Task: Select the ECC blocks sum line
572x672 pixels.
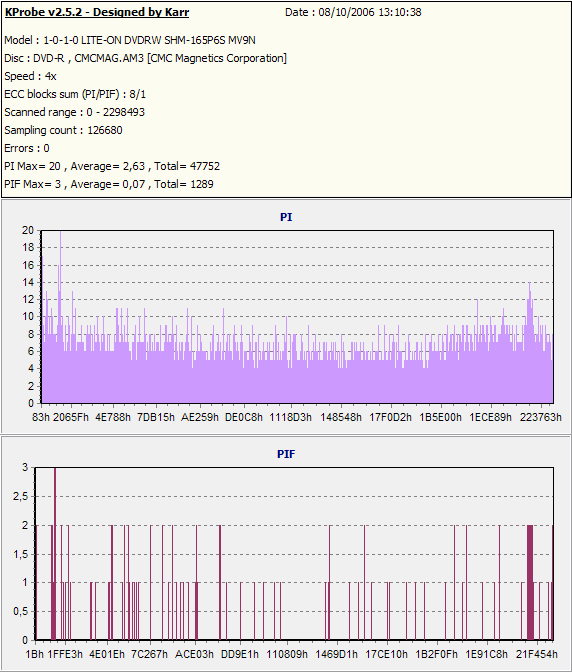Action: (75, 94)
